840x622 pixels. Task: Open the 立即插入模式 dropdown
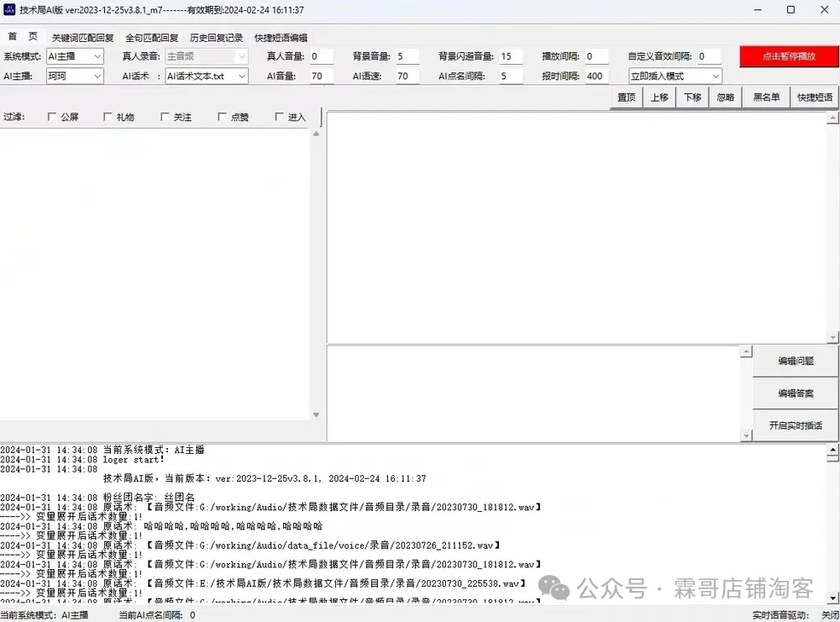coord(675,76)
